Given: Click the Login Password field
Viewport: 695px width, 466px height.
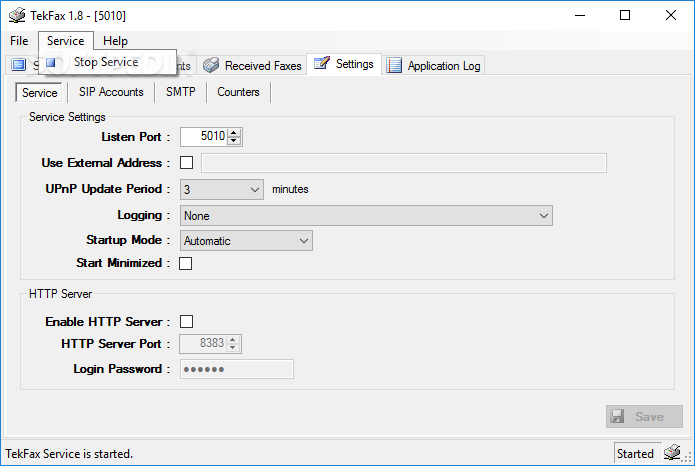Looking at the screenshot, I should (237, 369).
